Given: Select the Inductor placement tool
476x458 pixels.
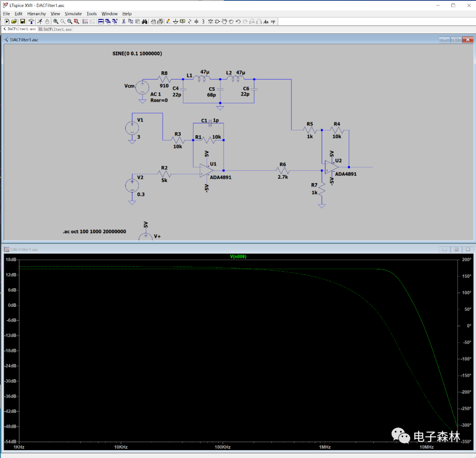Looking at the screenshot, I should point(203,21).
